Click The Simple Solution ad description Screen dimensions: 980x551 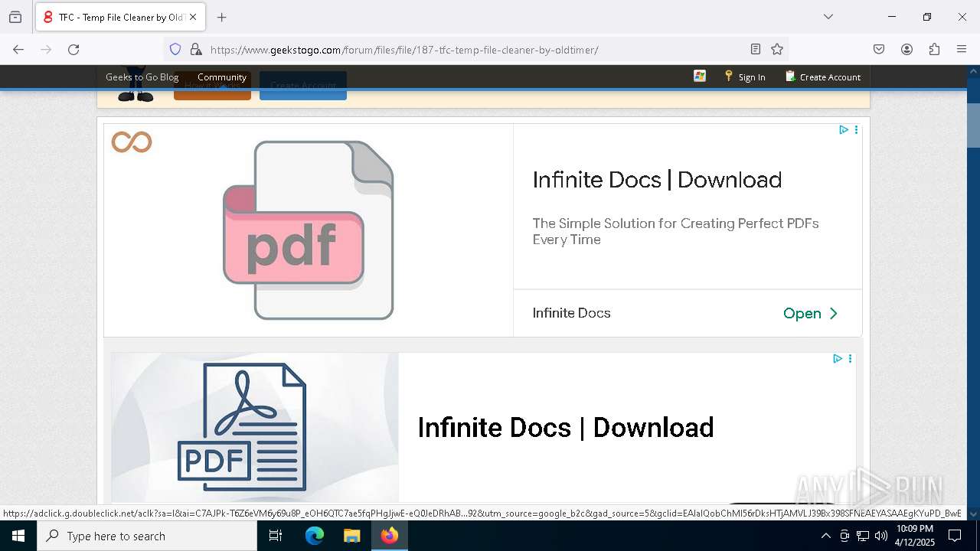pyautogui.click(x=675, y=231)
